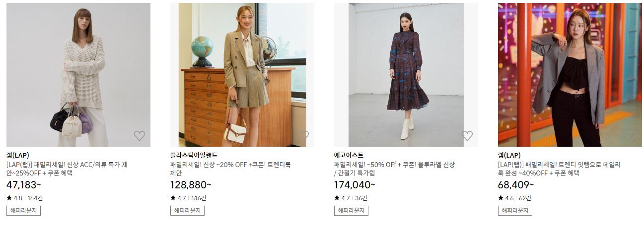Open the knit sweater model photo

pos(78,75)
